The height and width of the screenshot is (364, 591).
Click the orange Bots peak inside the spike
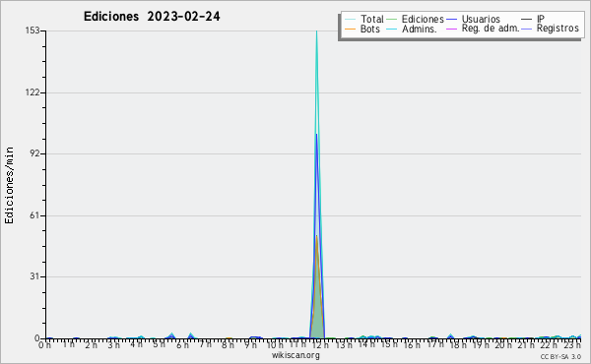(316, 236)
